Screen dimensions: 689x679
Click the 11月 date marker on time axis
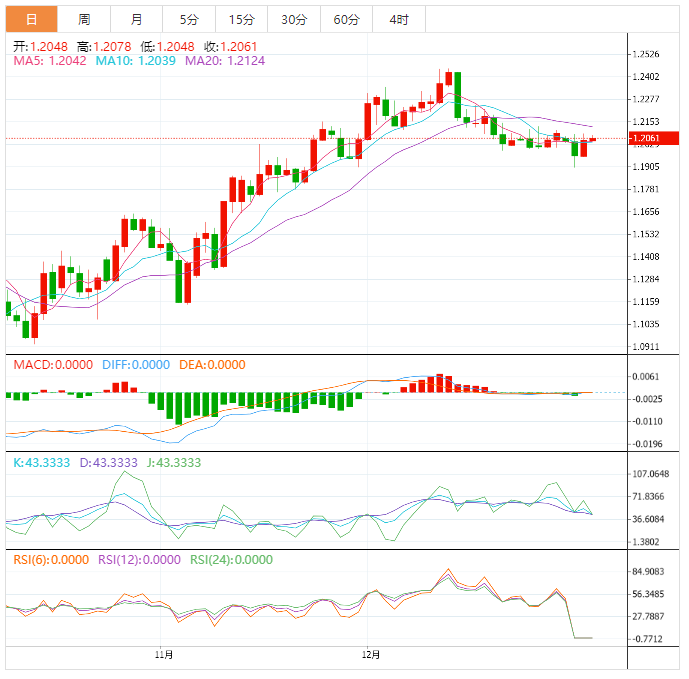tap(165, 654)
